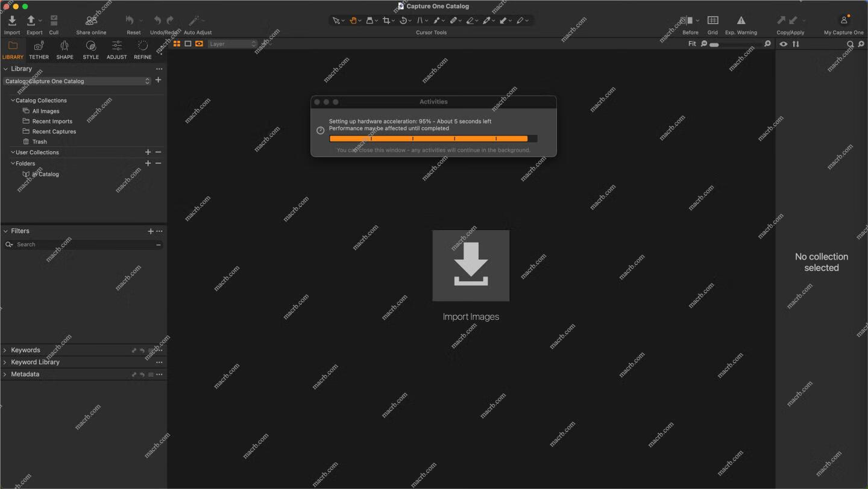This screenshot has width=868, height=489.
Task: Toggle single-image viewer mode
Action: pos(188,44)
